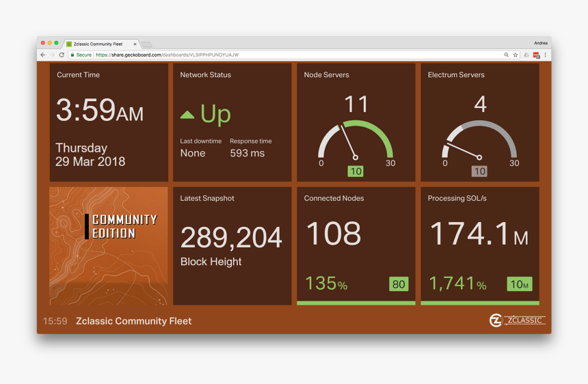Click the 1,741% percentage figure

(x=457, y=284)
